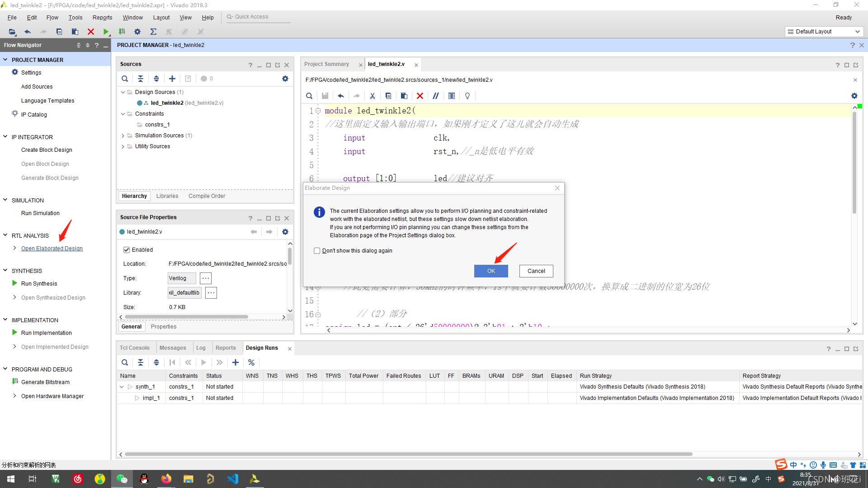
Task: Click the scissors cut icon in editor toolbar
Action: click(373, 96)
